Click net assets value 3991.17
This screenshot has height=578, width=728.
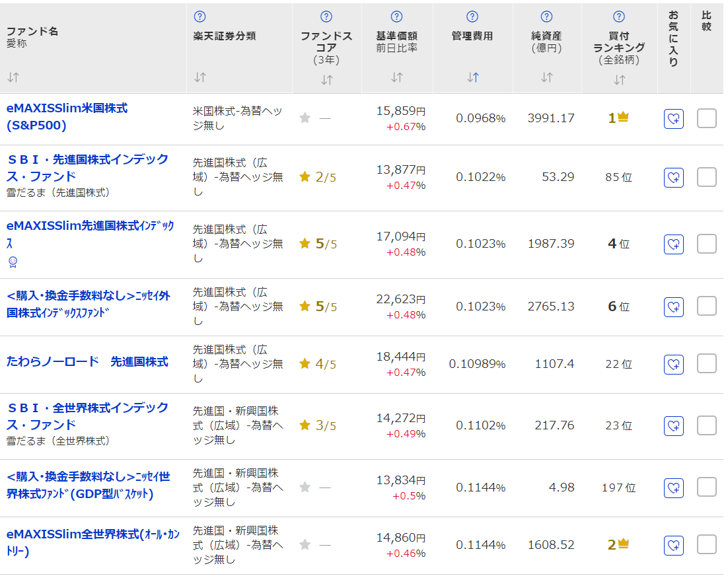pyautogui.click(x=551, y=118)
